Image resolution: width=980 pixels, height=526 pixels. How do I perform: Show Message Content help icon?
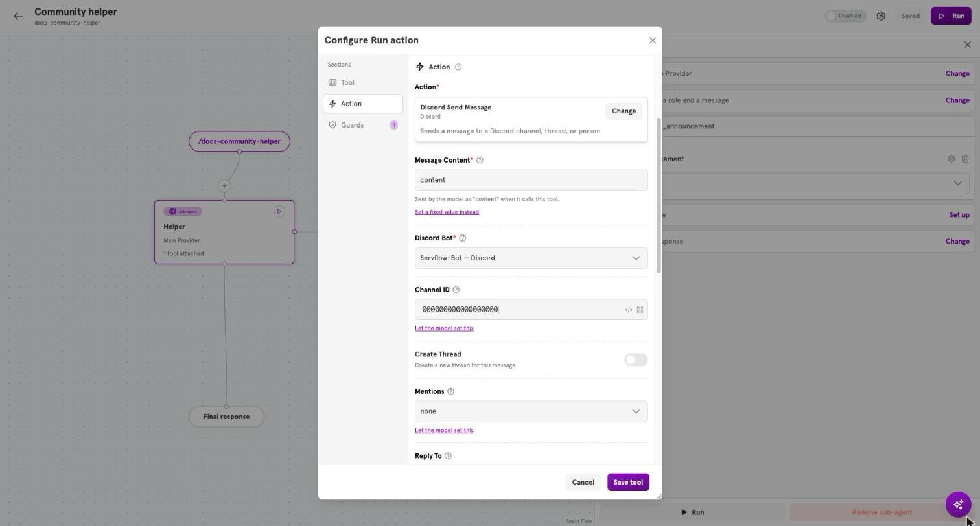[x=480, y=160]
